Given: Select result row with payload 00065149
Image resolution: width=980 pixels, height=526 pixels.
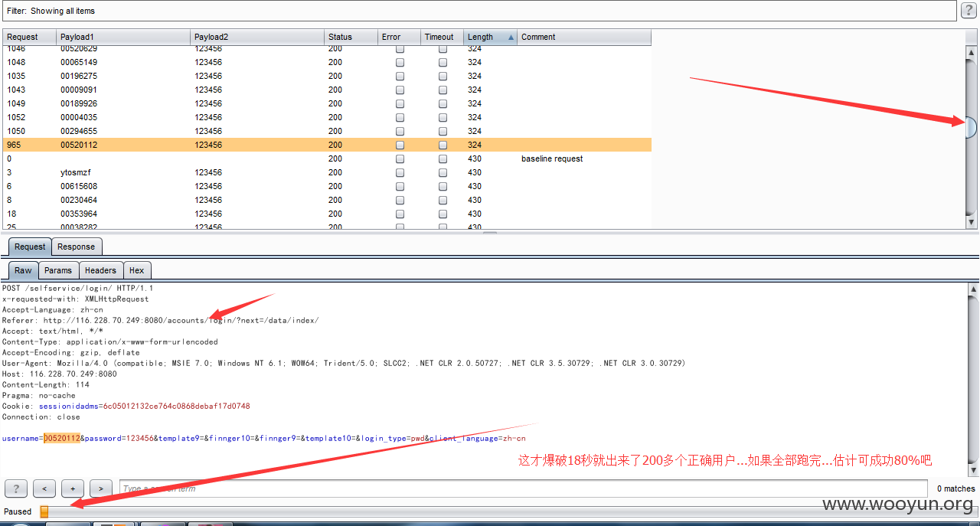Looking at the screenshot, I should pyautogui.click(x=327, y=62).
